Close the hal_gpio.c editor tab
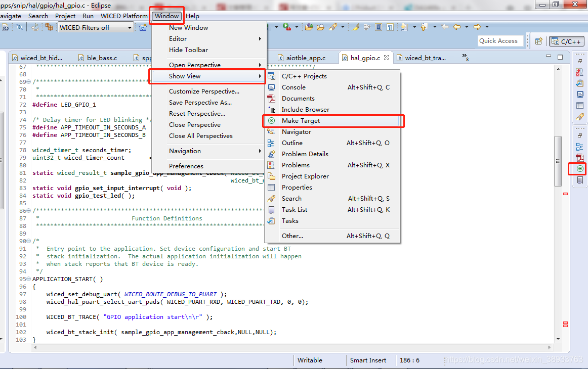 (x=387, y=58)
